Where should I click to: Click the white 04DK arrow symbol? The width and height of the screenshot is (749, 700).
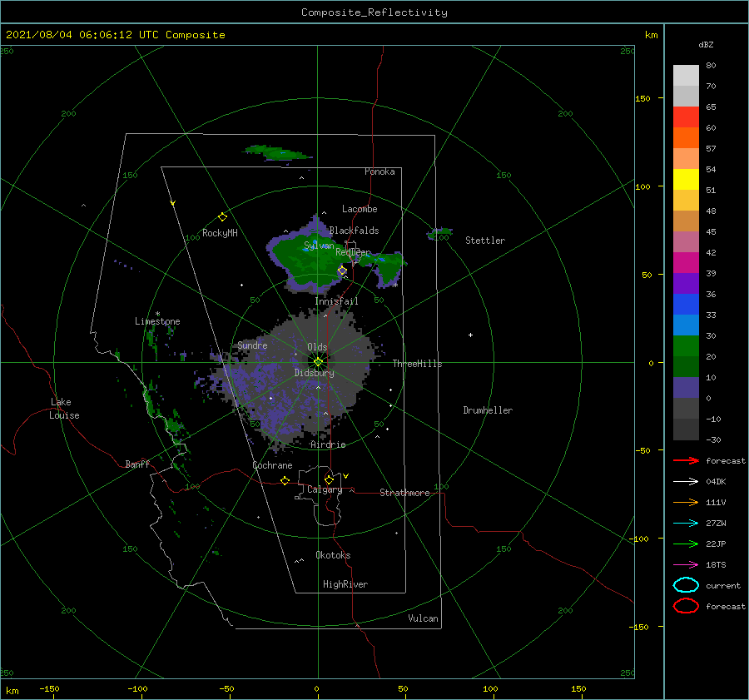(686, 481)
